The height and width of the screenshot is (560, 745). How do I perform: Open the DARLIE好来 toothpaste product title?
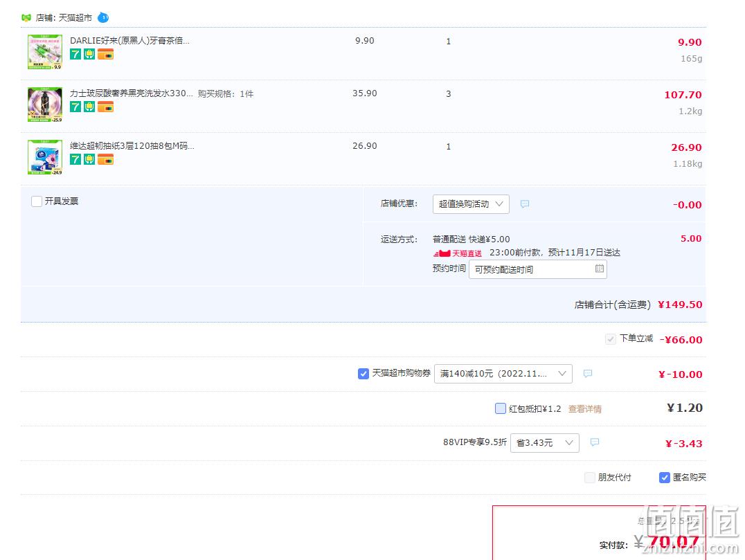pyautogui.click(x=129, y=41)
